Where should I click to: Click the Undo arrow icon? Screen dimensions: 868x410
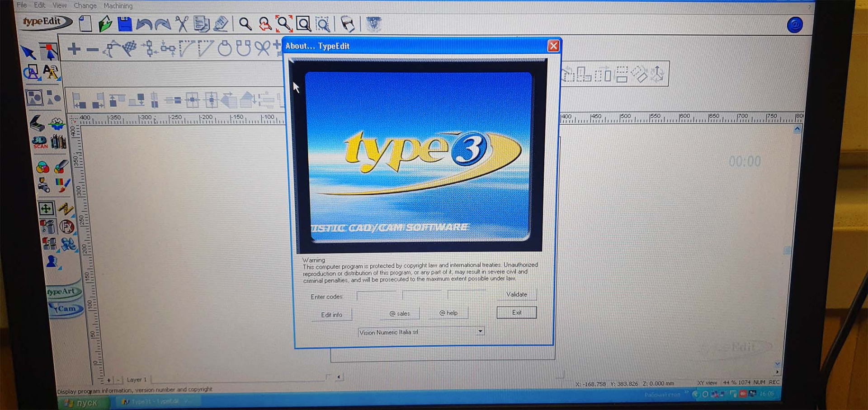tap(144, 24)
